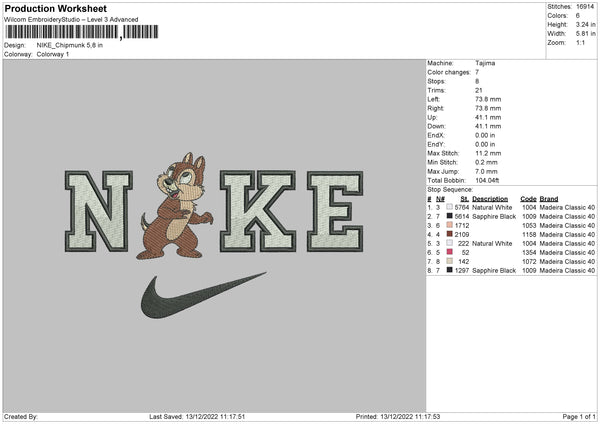Click the stitch count 5614 in stop 2
The image size is (600, 424).
tap(462, 217)
